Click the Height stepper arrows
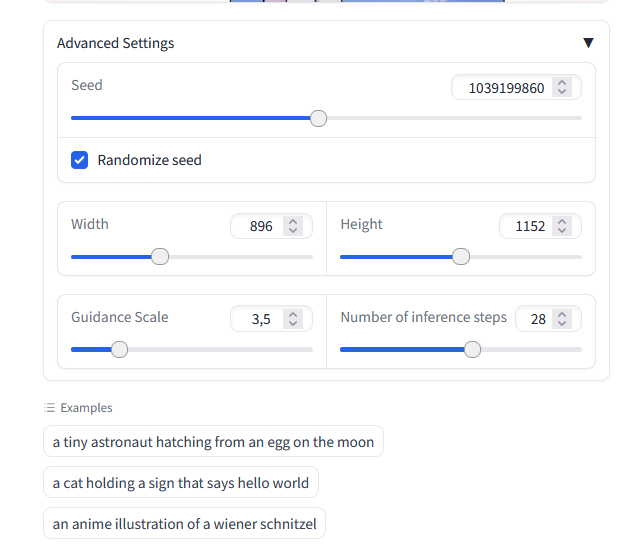643x547 pixels. (x=562, y=226)
